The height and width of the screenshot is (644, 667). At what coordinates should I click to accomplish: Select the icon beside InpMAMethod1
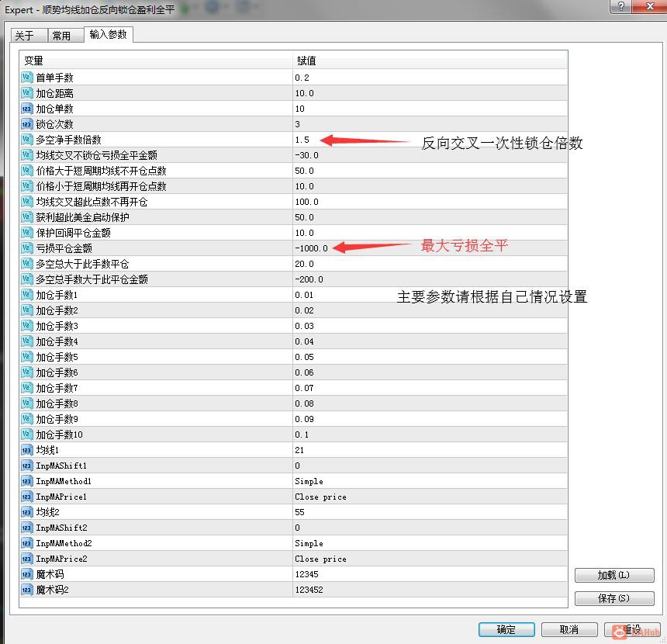[x=27, y=481]
